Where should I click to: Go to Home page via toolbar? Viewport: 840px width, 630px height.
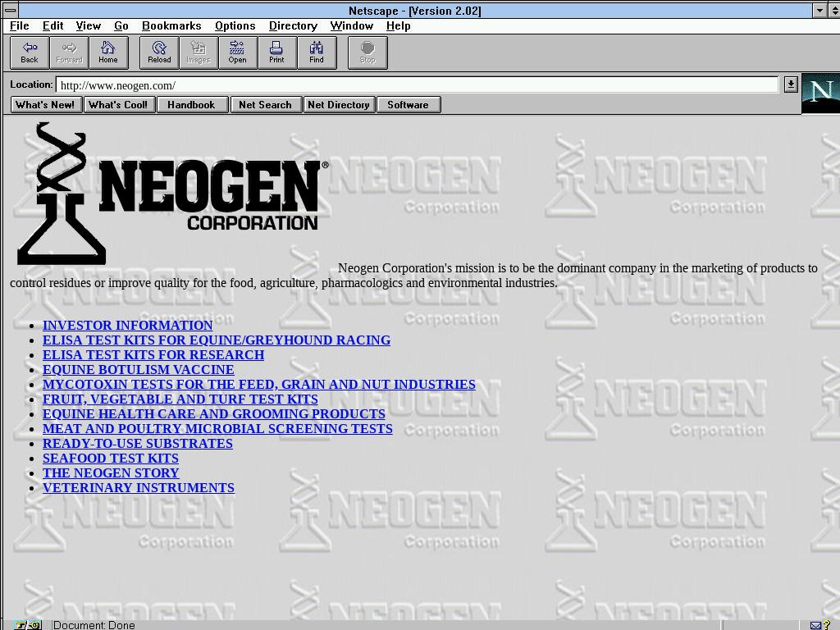coord(108,52)
